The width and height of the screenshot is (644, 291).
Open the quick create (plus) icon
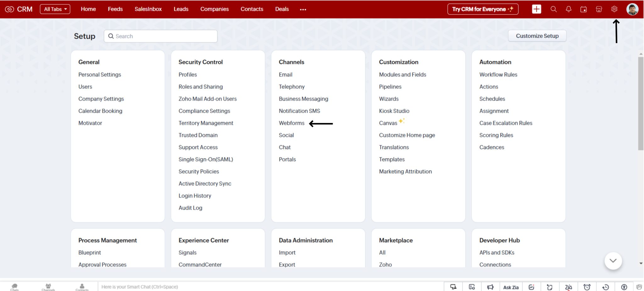coord(537,9)
